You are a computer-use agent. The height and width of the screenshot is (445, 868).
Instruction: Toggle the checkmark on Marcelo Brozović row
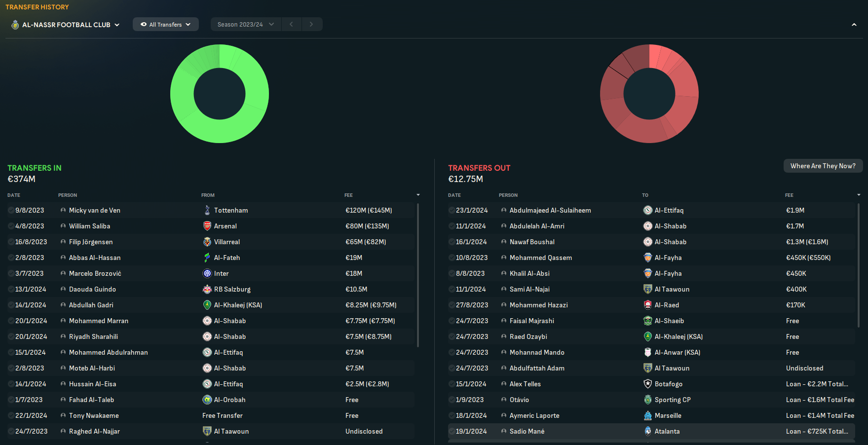click(11, 273)
